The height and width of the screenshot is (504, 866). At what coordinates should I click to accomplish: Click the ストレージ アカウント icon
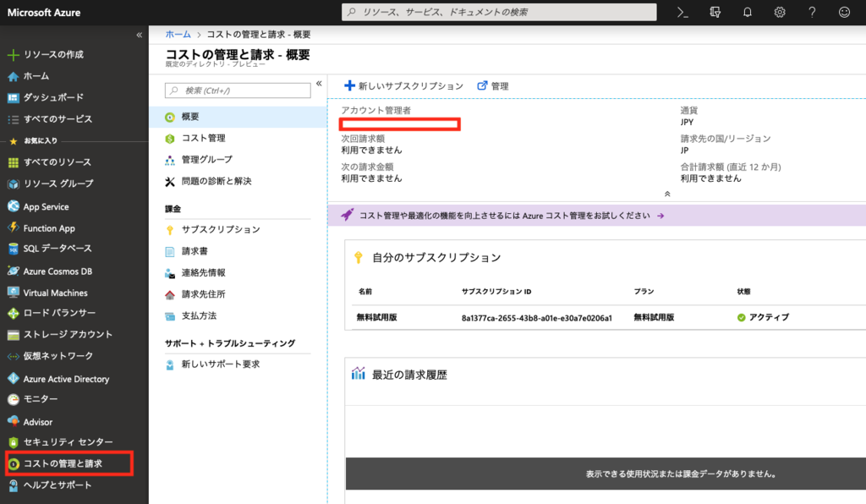tap(14, 335)
